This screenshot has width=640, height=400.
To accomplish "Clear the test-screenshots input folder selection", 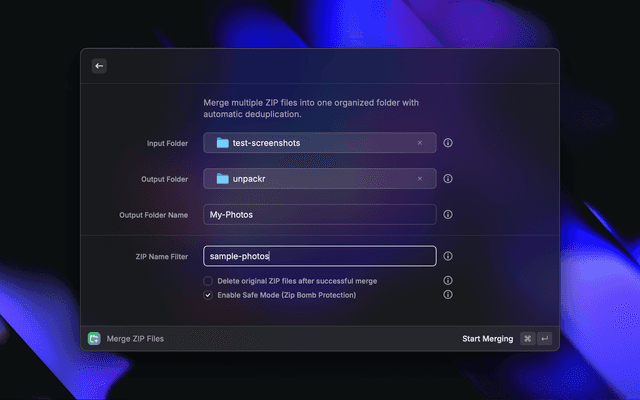I will [x=419, y=143].
